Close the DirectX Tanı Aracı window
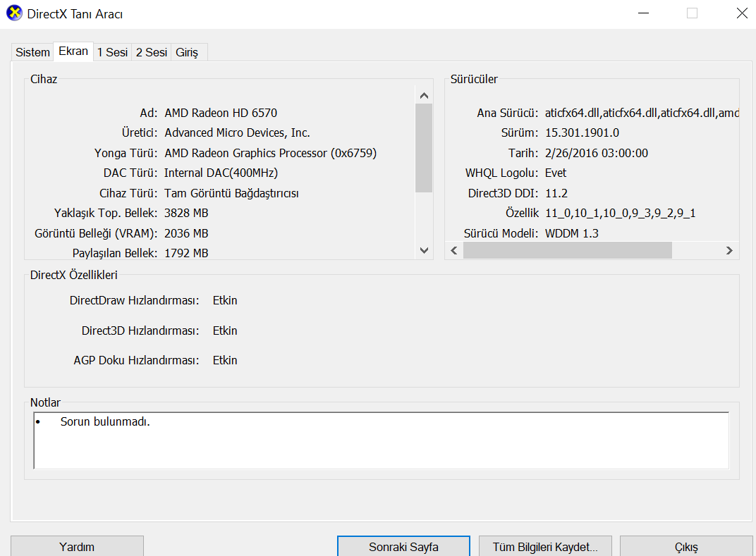This screenshot has width=756, height=556. pos(743,13)
